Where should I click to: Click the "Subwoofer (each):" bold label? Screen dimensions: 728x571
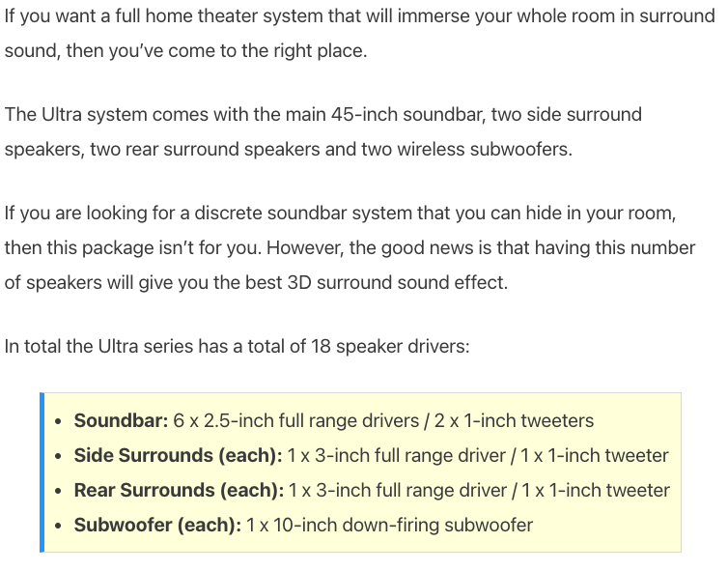(157, 526)
